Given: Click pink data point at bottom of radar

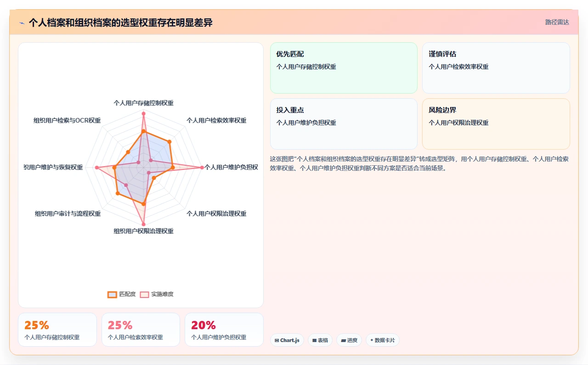Looking at the screenshot, I should tap(143, 224).
